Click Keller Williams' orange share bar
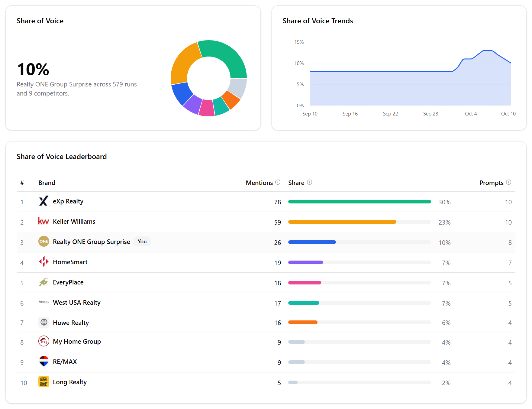 coord(342,222)
